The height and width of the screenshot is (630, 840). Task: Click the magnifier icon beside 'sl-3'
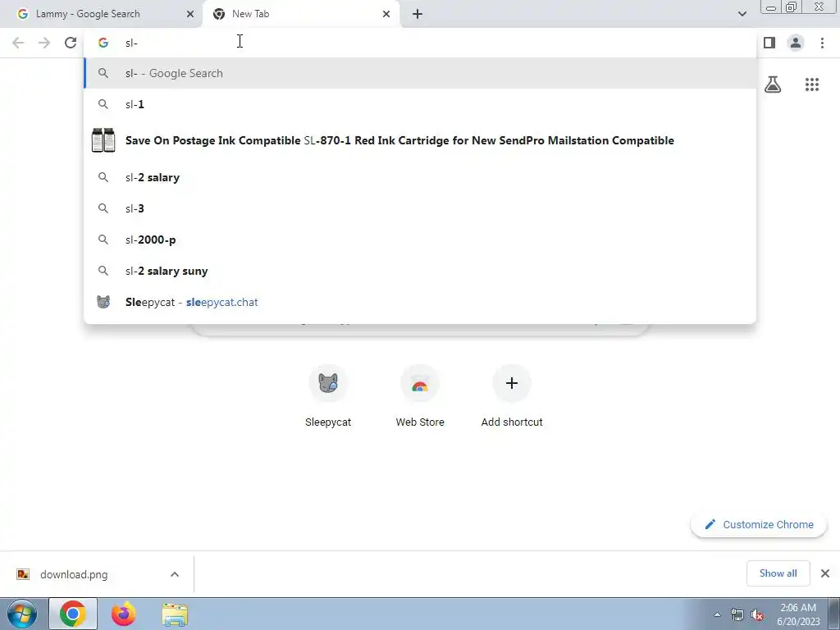coord(103,208)
